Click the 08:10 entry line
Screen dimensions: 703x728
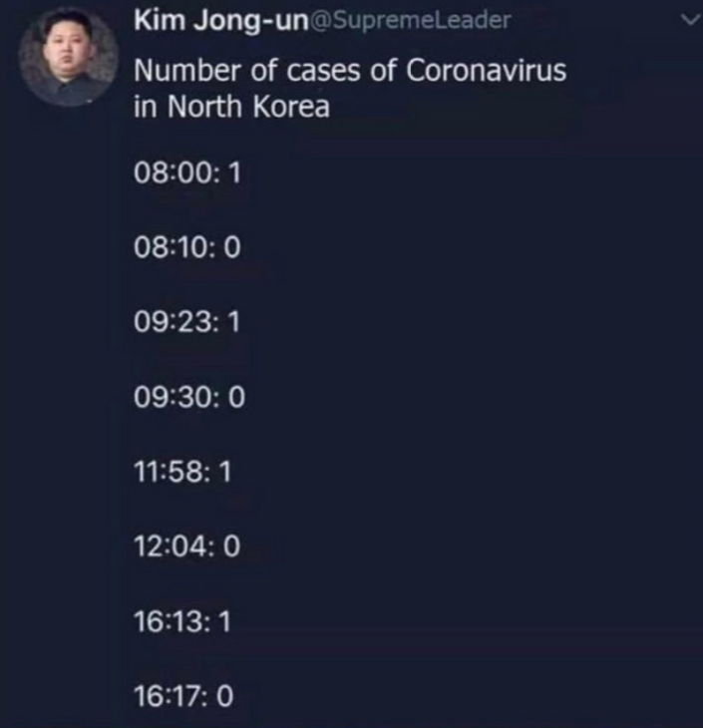[187, 247]
